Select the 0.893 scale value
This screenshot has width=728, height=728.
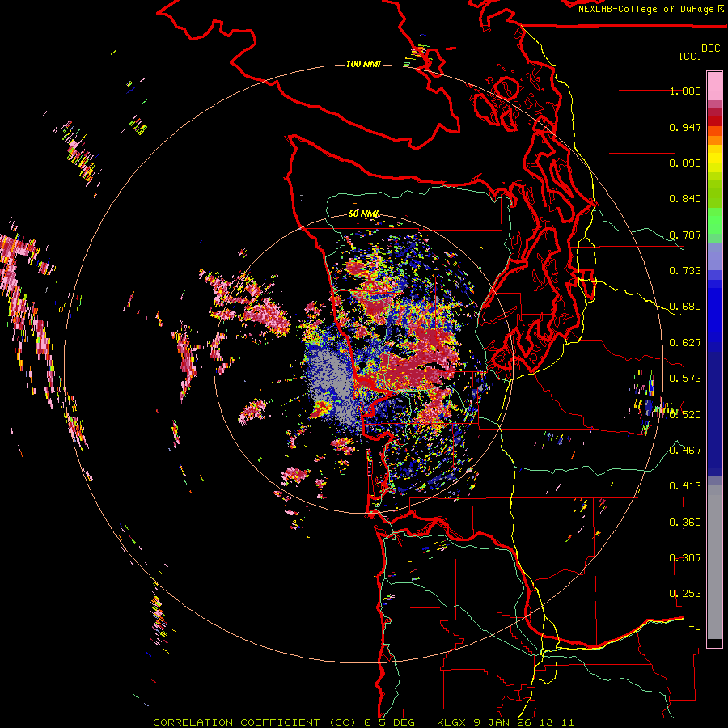(x=685, y=163)
